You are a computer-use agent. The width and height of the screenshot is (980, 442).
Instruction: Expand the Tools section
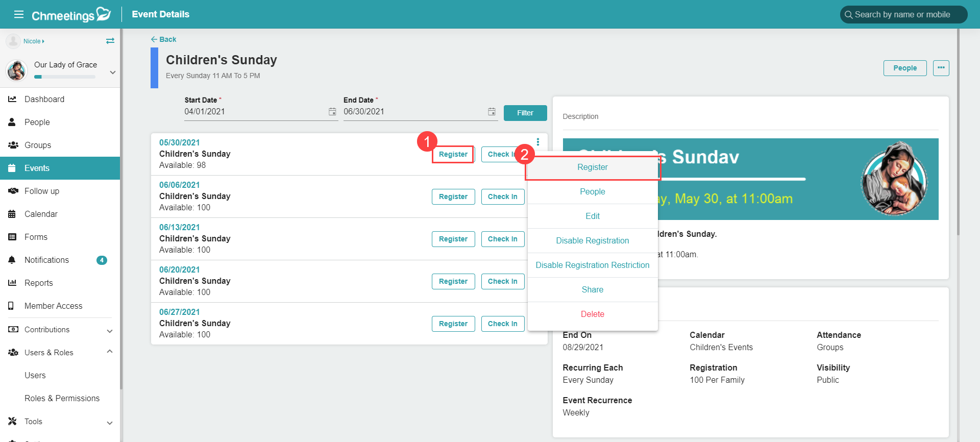click(x=110, y=423)
